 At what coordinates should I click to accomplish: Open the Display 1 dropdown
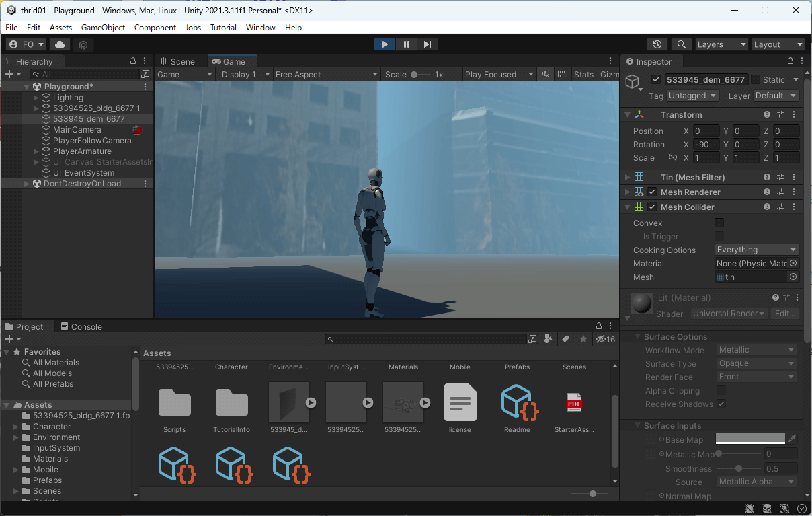pos(246,74)
